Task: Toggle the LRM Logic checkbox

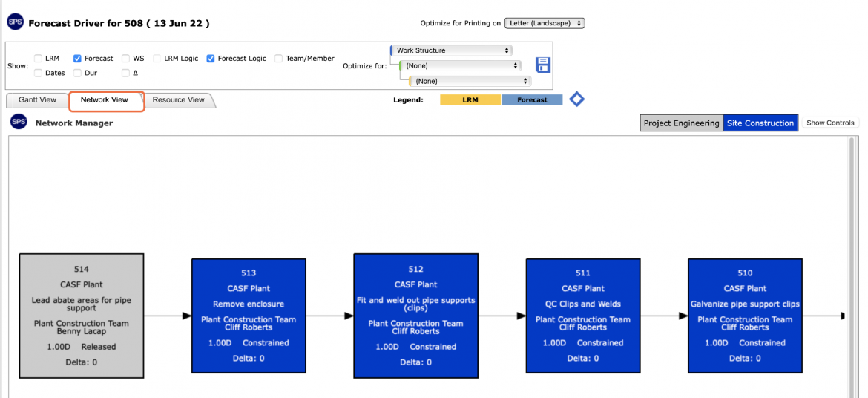Action: tap(157, 58)
